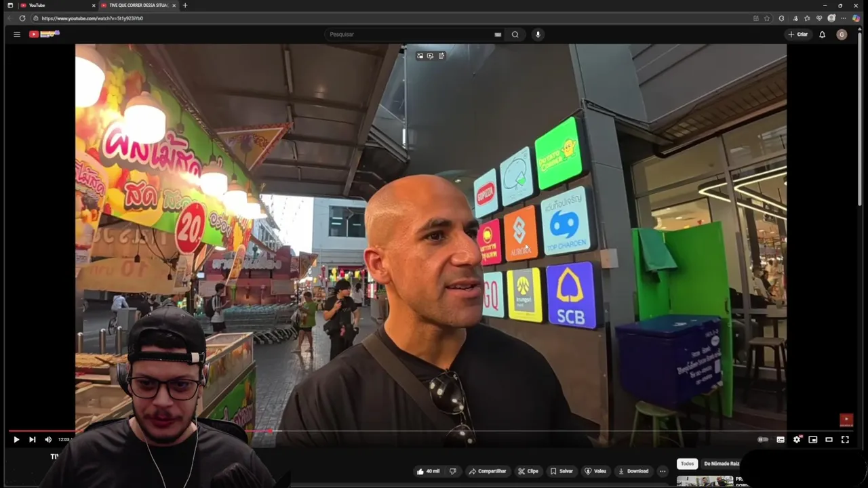Open browser essentials heart icon
Viewport: 868px width, 488px height.
click(819, 18)
